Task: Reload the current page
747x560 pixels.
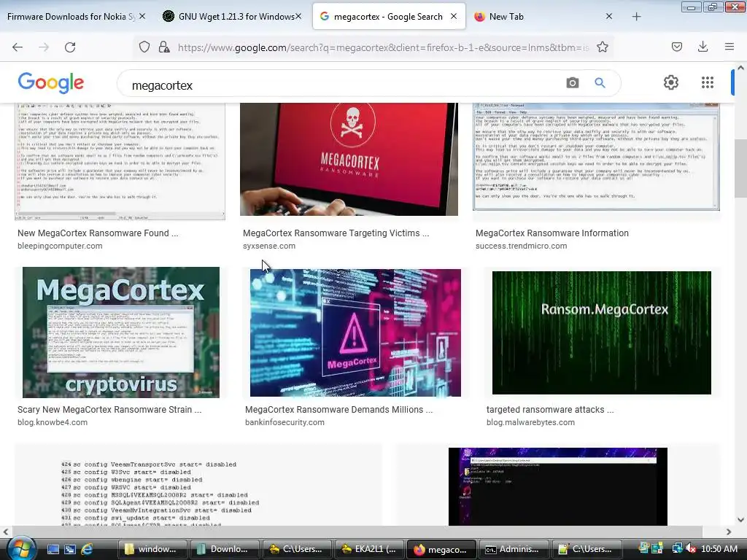Action: tap(70, 47)
